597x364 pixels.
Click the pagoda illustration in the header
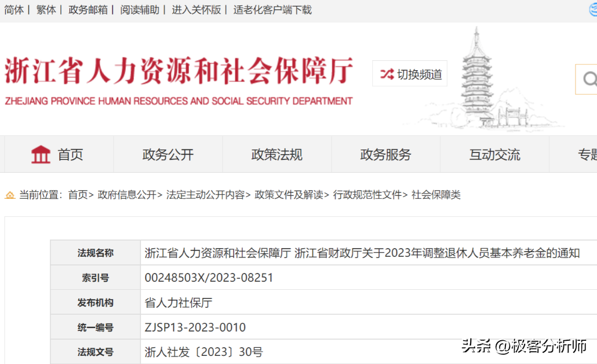[477, 72]
